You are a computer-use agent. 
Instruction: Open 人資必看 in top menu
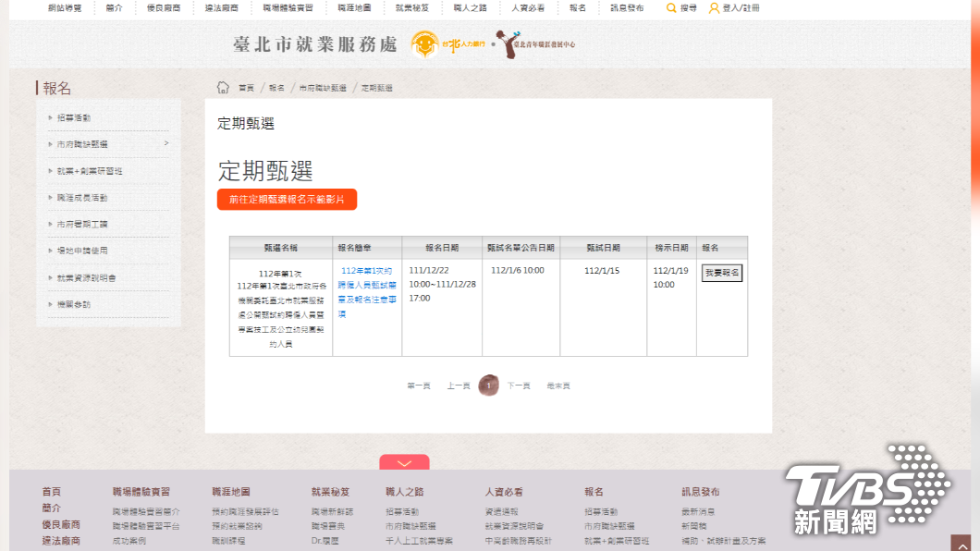coord(528,8)
